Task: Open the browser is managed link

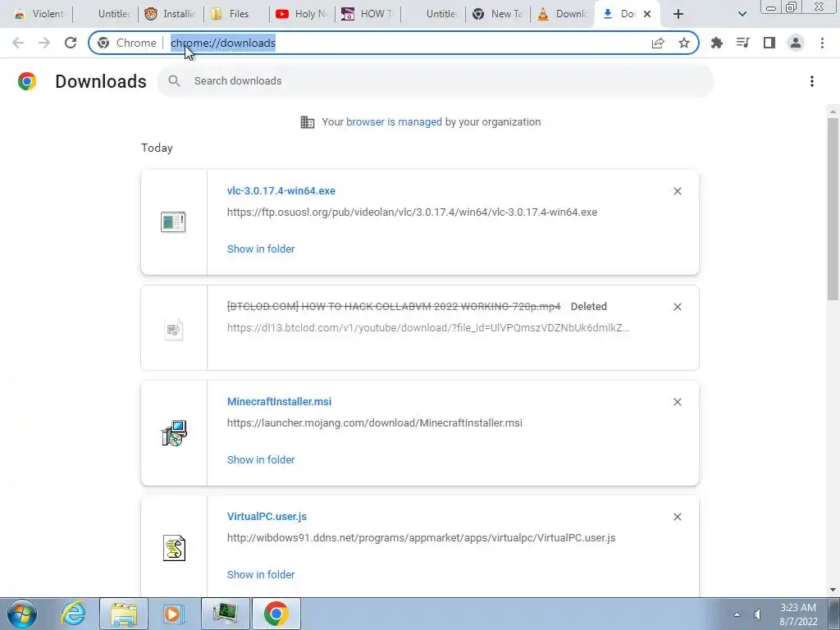Action: (x=394, y=122)
